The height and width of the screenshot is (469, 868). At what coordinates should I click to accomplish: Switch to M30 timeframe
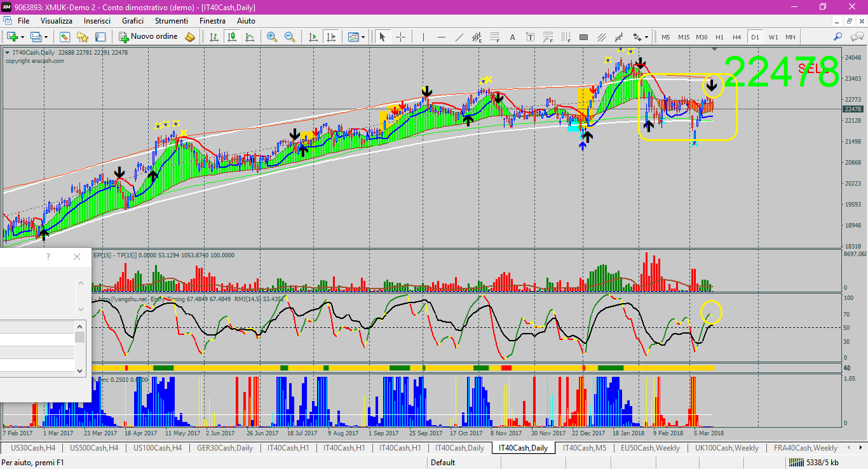point(702,37)
